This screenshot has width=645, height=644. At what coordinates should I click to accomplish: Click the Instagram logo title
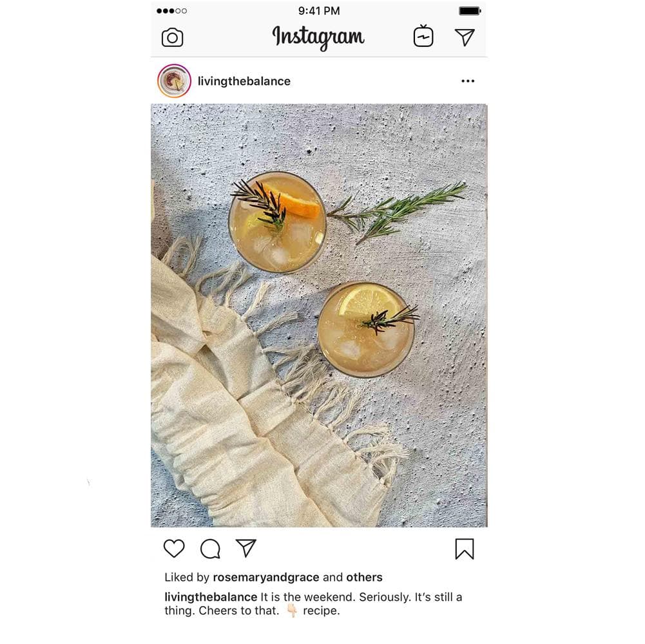coord(318,37)
